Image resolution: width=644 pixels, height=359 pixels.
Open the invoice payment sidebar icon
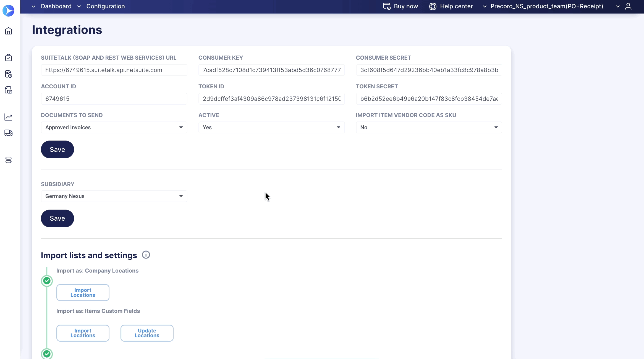[x=9, y=90]
